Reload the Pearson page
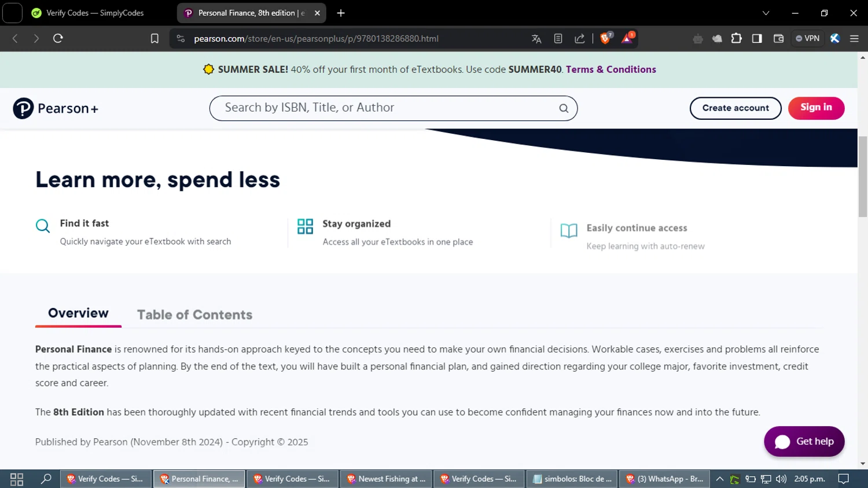Screen dimensions: 868x488 [x=58, y=38]
